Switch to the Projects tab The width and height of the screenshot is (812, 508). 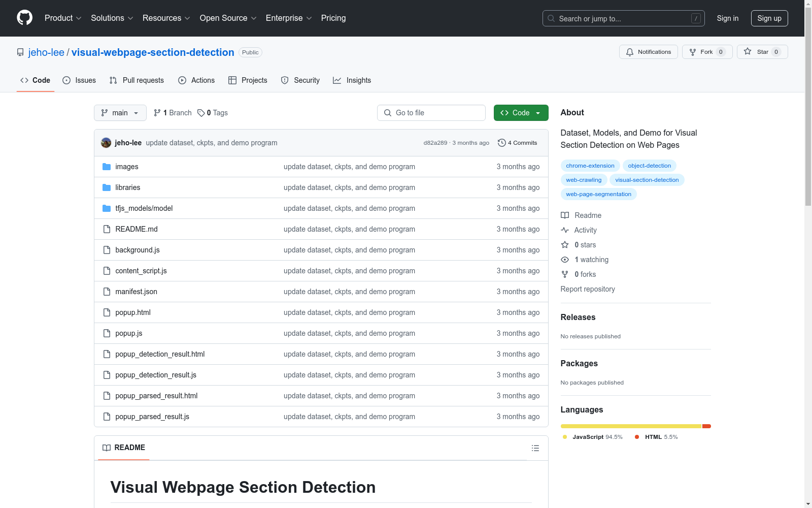(x=248, y=80)
